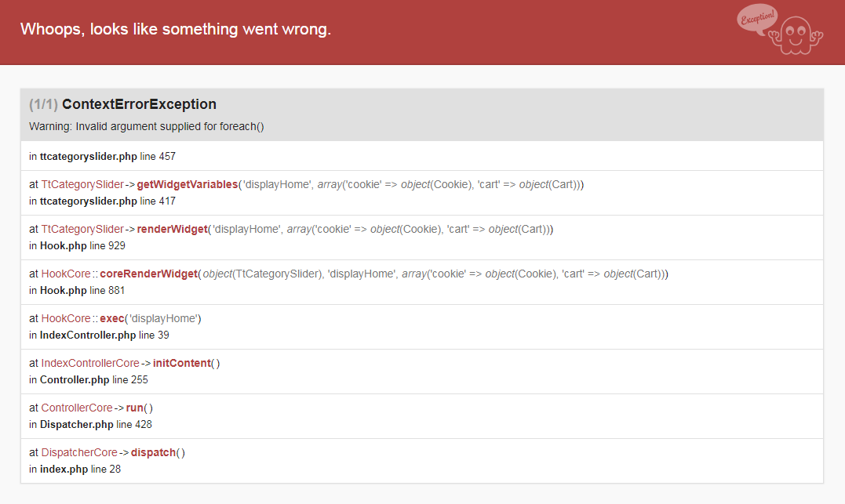Screen dimensions: 845x504
Task: Open ttcategoryslider.php line 457 trace entry
Action: (102, 156)
